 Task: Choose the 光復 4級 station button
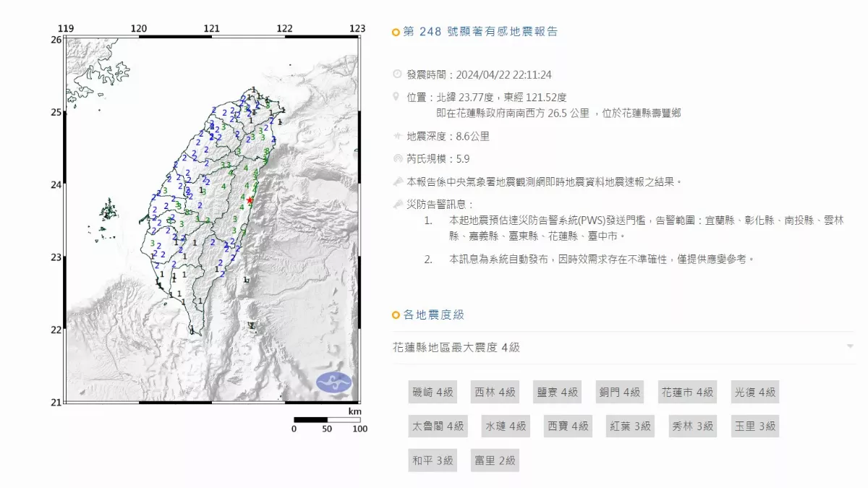754,392
